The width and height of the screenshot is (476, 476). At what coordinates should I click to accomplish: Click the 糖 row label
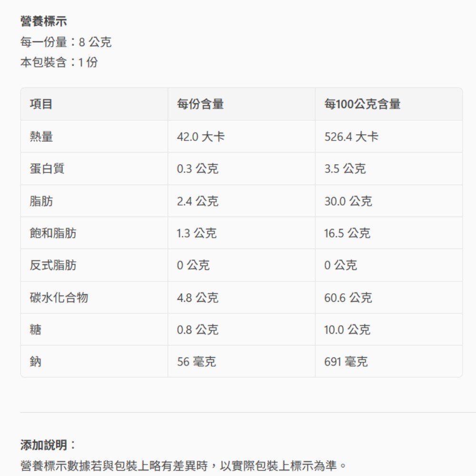pos(36,329)
